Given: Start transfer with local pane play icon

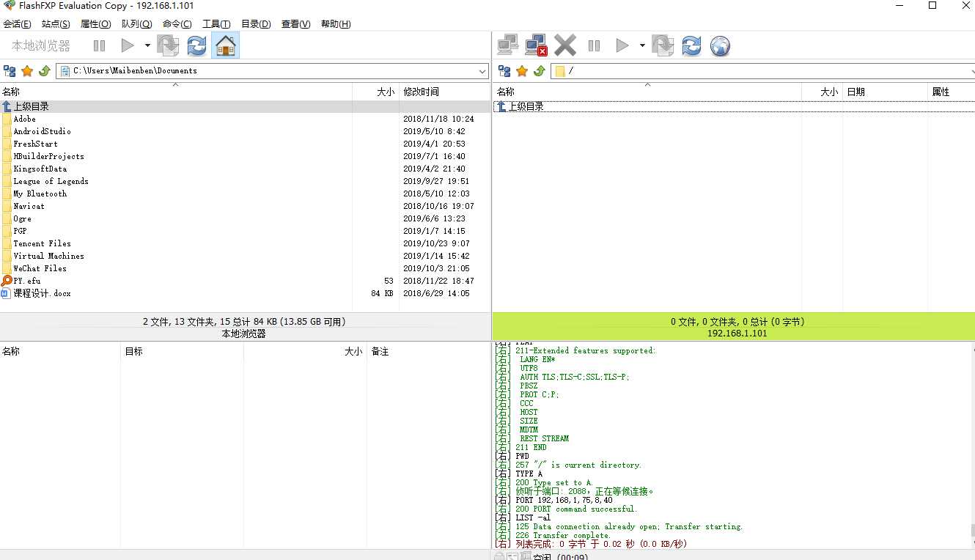Looking at the screenshot, I should (128, 45).
